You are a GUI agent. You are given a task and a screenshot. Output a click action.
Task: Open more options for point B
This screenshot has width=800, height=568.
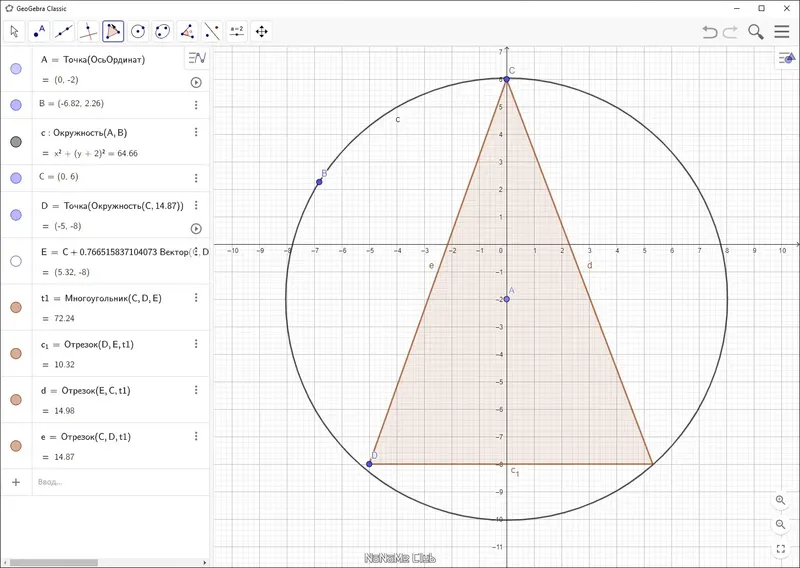coord(196,105)
